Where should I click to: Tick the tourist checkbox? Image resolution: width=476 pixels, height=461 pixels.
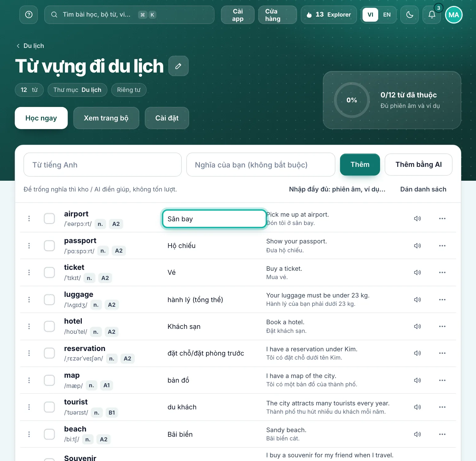pos(49,407)
